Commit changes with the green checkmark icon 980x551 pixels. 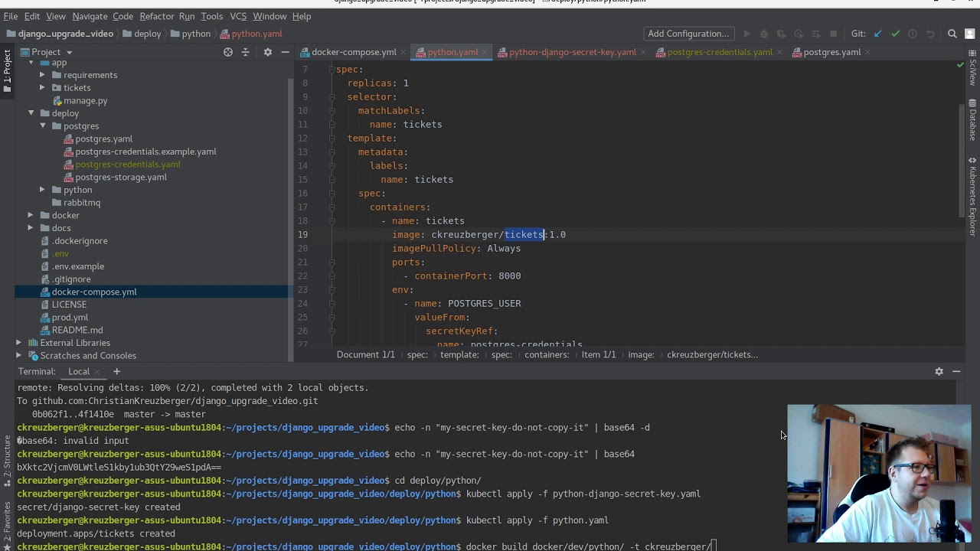coord(895,34)
